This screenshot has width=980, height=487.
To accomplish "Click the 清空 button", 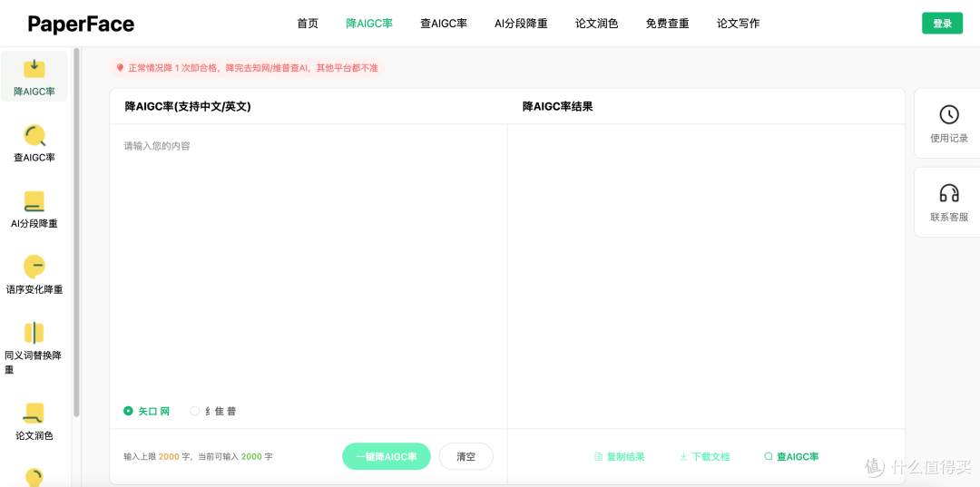I will coord(466,456).
